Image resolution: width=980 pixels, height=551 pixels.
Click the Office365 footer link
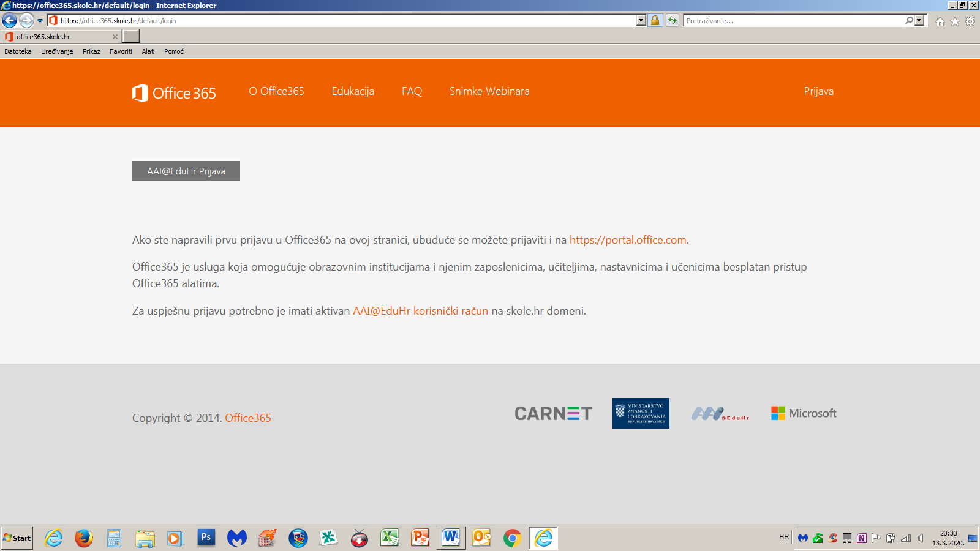248,418
